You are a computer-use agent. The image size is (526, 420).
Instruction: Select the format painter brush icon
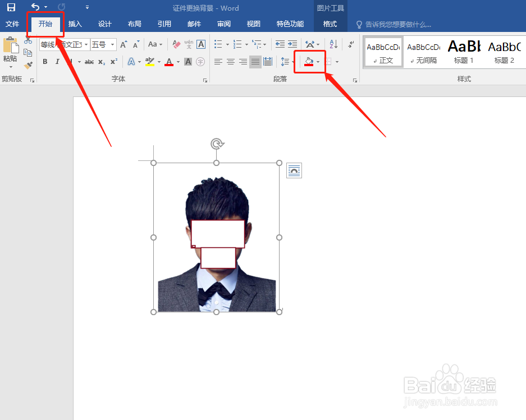tap(29, 64)
